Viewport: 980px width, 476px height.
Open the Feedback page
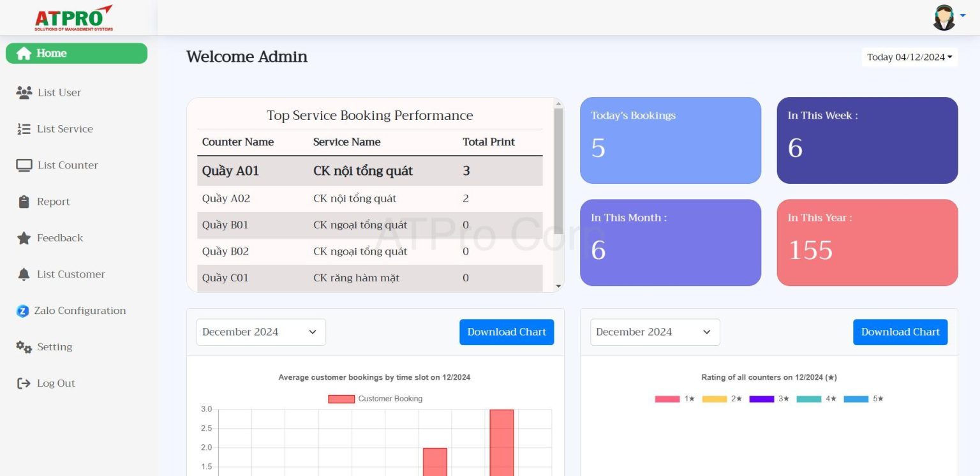[60, 238]
